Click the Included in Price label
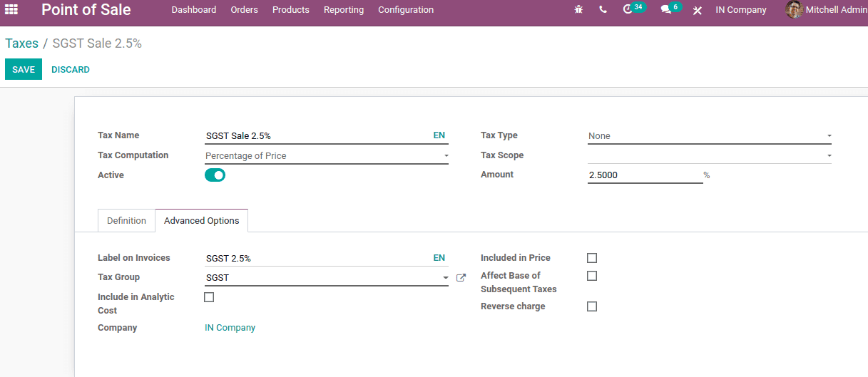Screen dimensions: 868x377 pos(516,258)
